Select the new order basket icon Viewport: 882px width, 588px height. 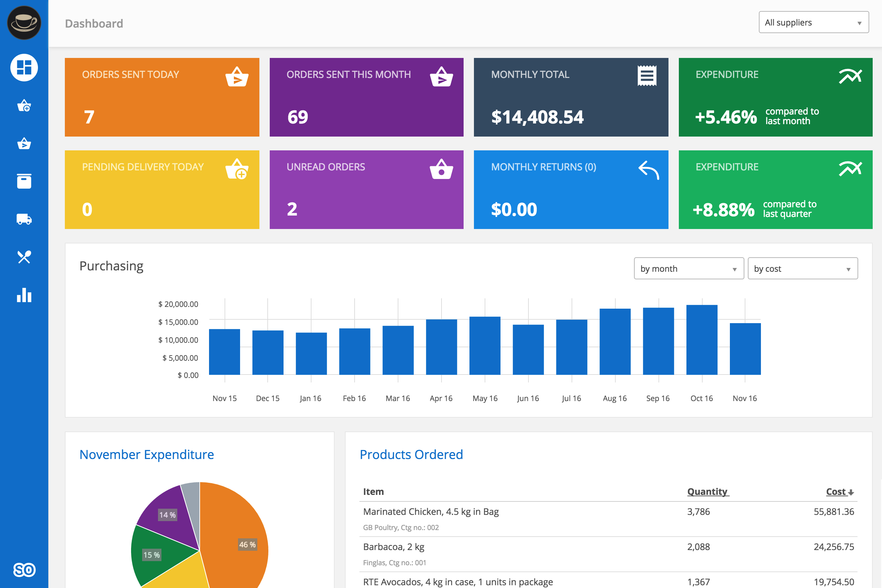click(x=23, y=106)
